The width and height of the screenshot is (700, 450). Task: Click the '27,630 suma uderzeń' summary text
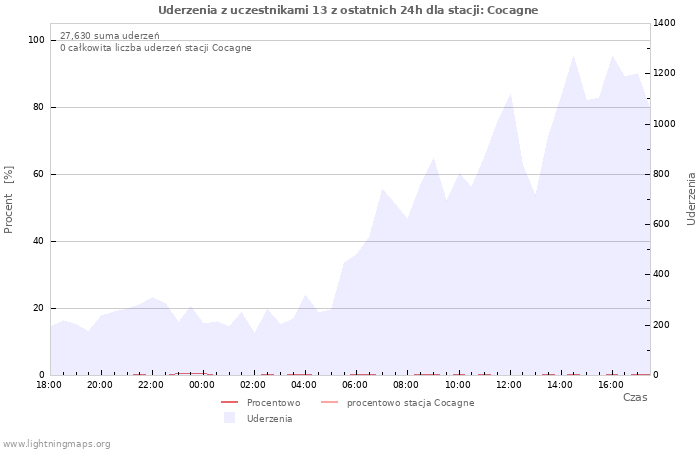pos(109,36)
